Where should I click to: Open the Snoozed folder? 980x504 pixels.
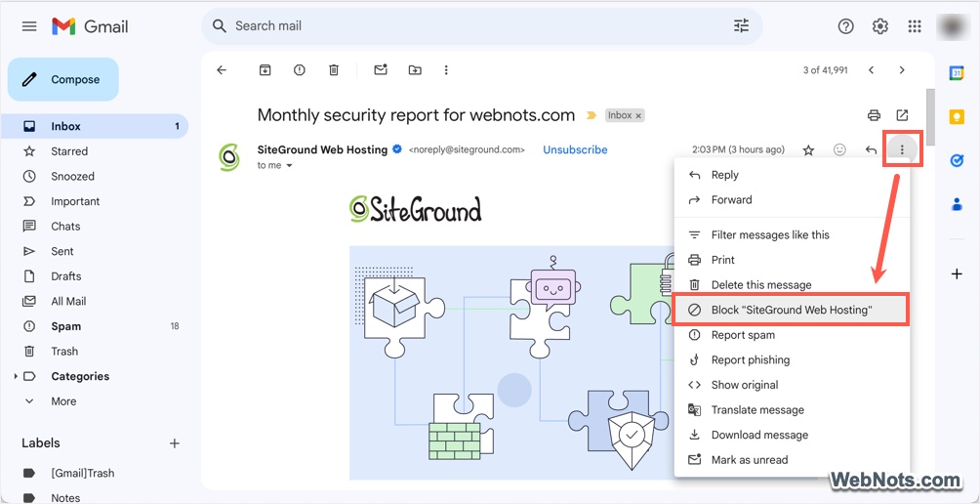click(x=95, y=177)
